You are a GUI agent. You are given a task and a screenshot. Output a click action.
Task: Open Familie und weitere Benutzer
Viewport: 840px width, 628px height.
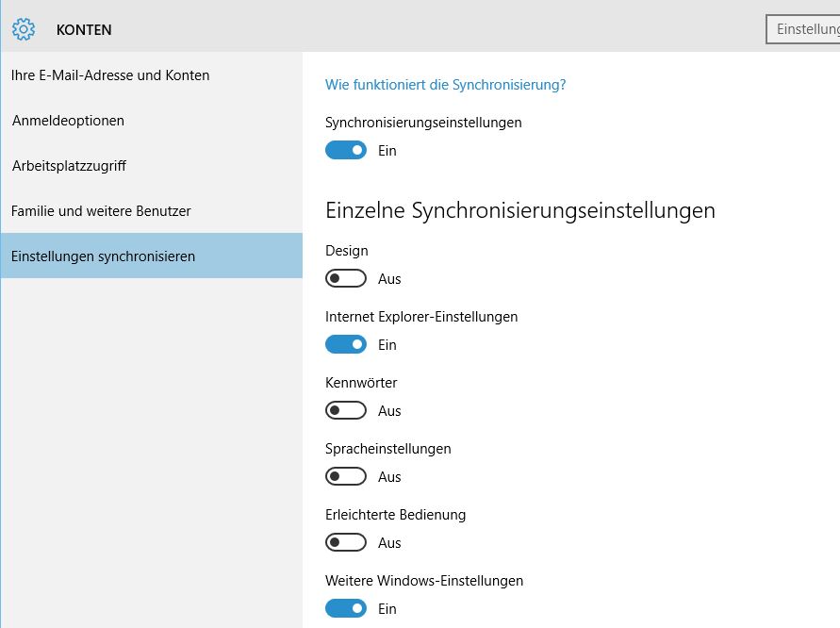click(152, 211)
